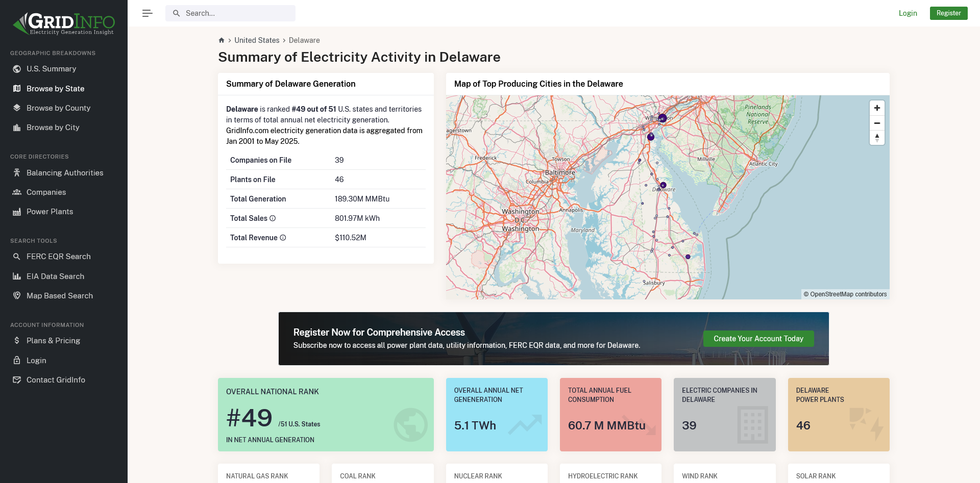Open Balancing Authorities directory

point(65,173)
